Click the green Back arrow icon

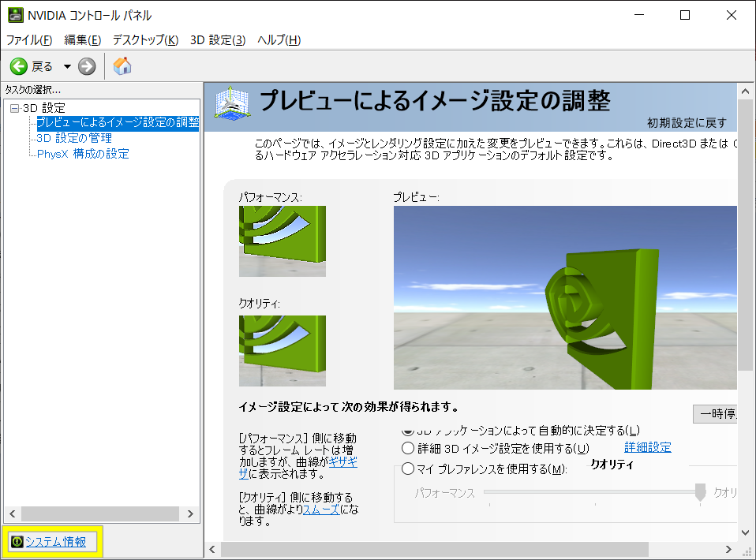click(x=19, y=66)
